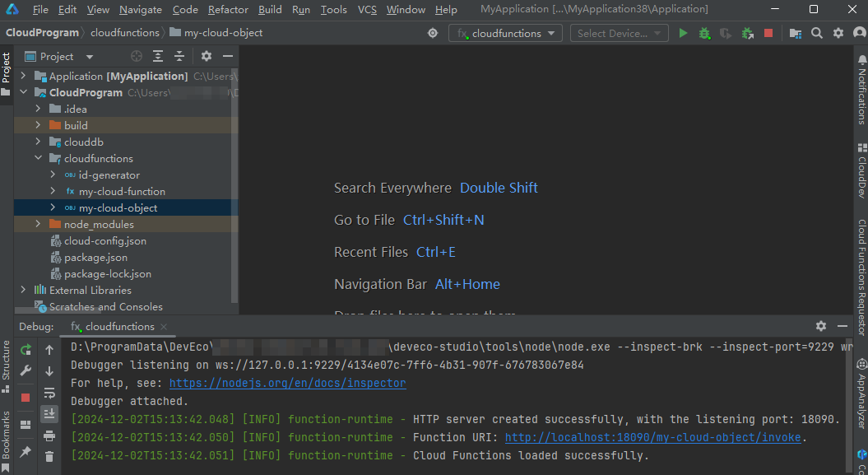868x475 pixels.
Task: Open Search Everywhere magnifier icon
Action: point(816,34)
